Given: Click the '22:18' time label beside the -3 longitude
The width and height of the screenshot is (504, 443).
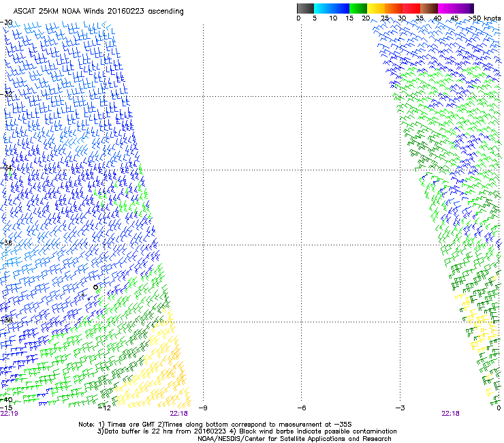Looking at the screenshot, I should click(x=451, y=414).
